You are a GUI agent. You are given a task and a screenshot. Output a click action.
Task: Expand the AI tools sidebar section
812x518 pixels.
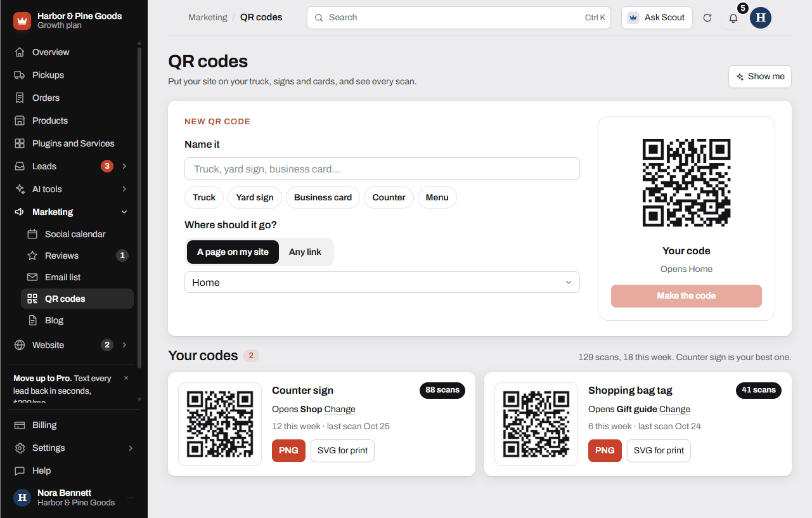click(x=124, y=189)
